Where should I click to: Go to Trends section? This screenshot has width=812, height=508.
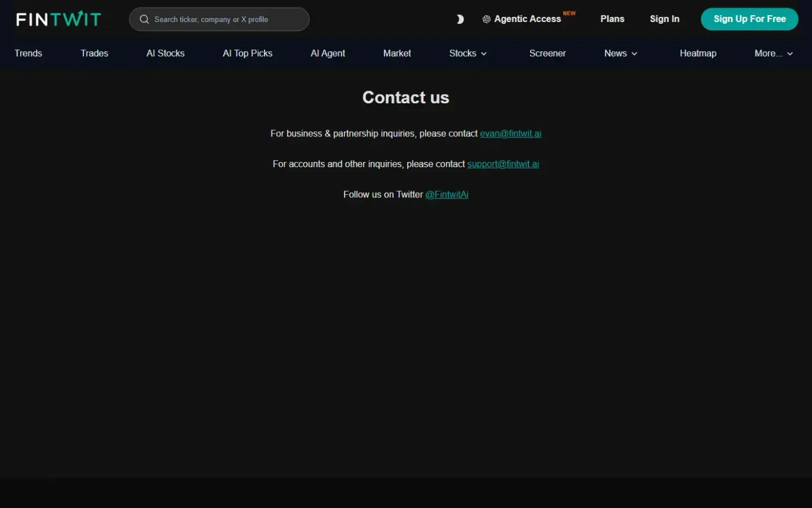(x=28, y=53)
